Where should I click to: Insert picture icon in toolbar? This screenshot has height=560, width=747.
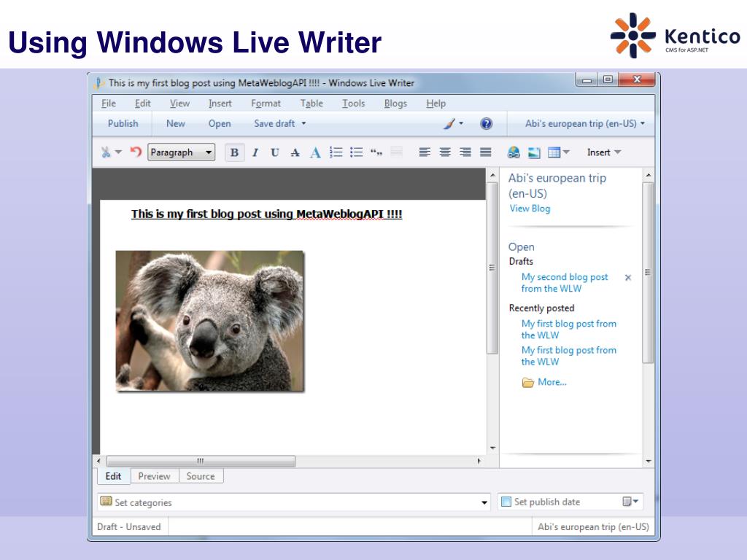(534, 152)
